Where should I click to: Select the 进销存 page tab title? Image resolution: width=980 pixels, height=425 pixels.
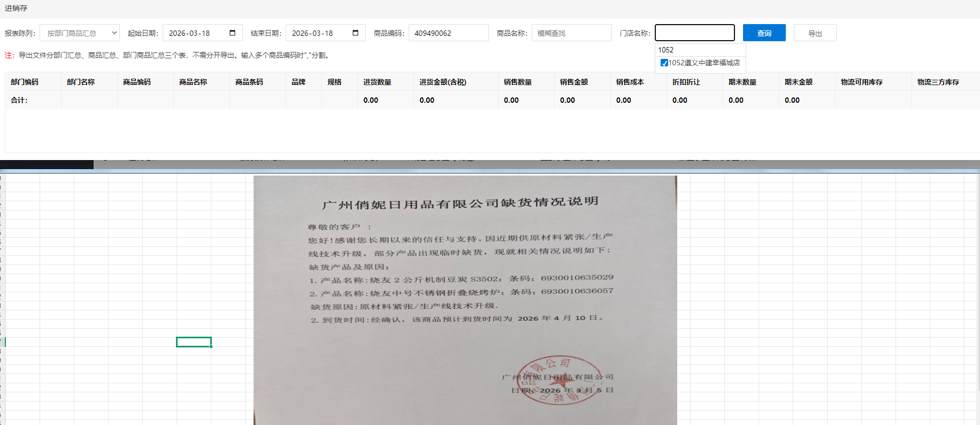16,8
